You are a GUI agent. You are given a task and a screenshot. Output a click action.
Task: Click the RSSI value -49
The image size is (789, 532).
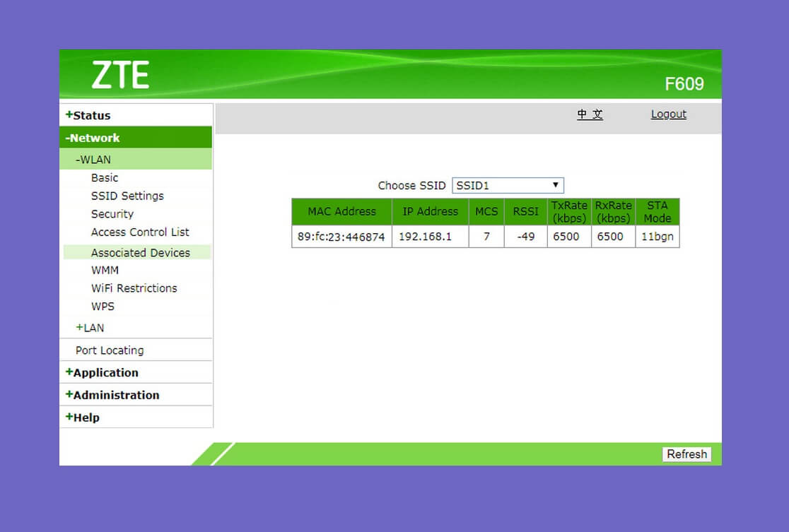pos(526,237)
